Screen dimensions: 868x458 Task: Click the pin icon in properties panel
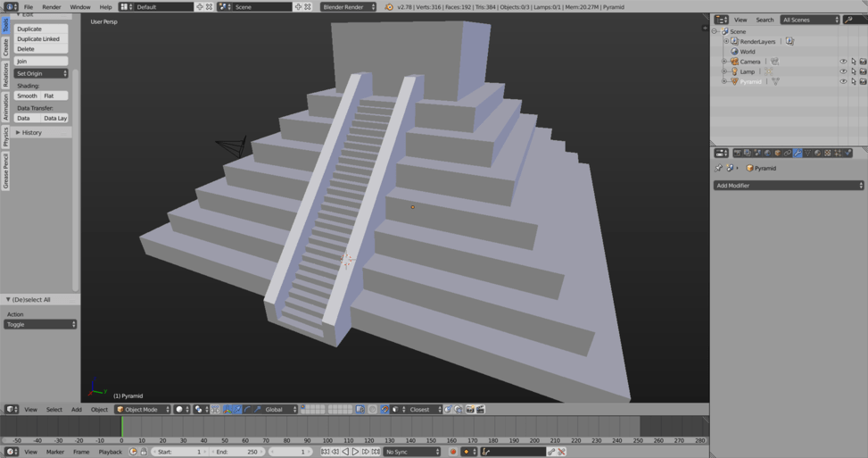719,168
